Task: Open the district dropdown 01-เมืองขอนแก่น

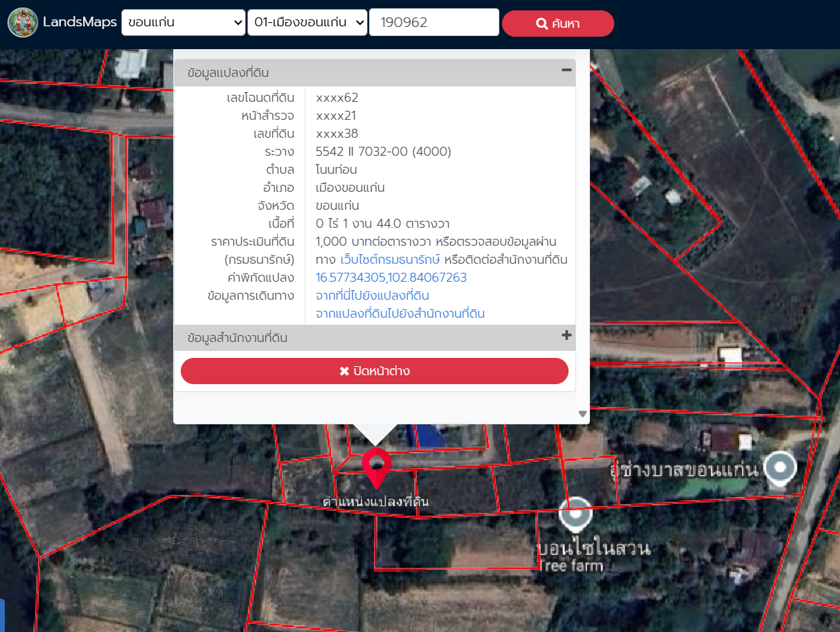Action: point(307,23)
